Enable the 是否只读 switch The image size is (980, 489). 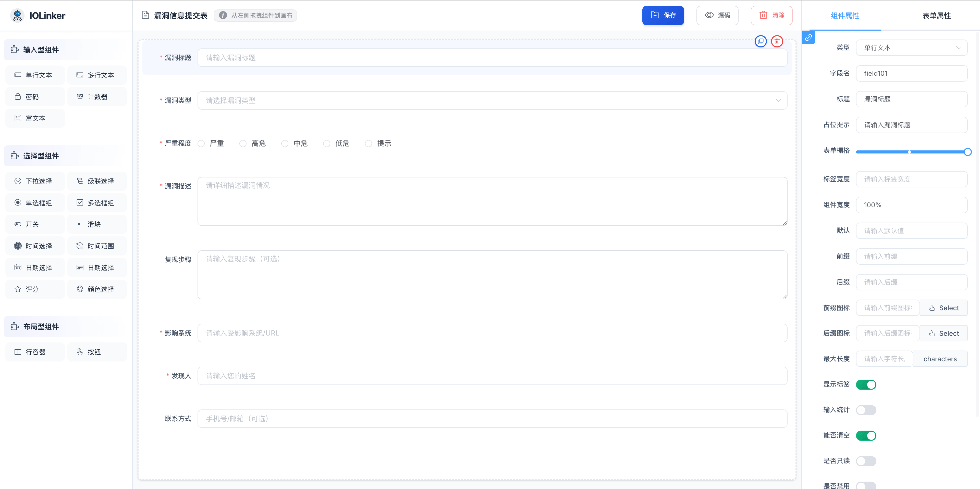point(866,461)
